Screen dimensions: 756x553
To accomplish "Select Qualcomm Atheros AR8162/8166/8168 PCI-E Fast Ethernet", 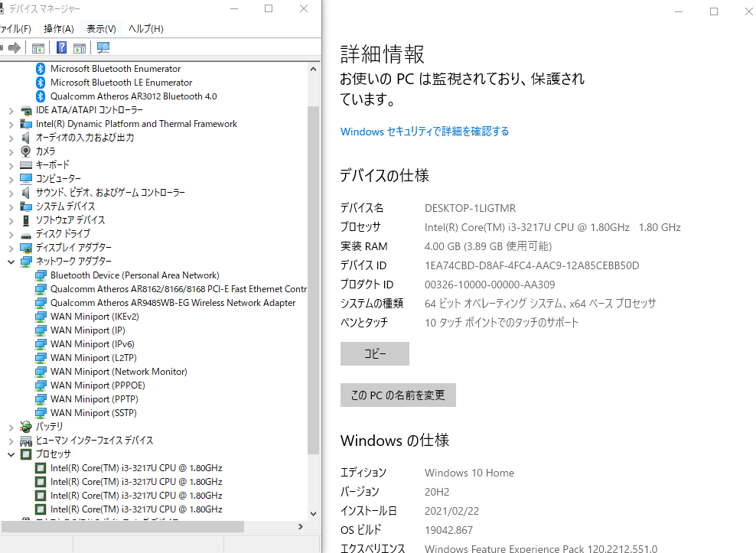I will click(x=178, y=289).
